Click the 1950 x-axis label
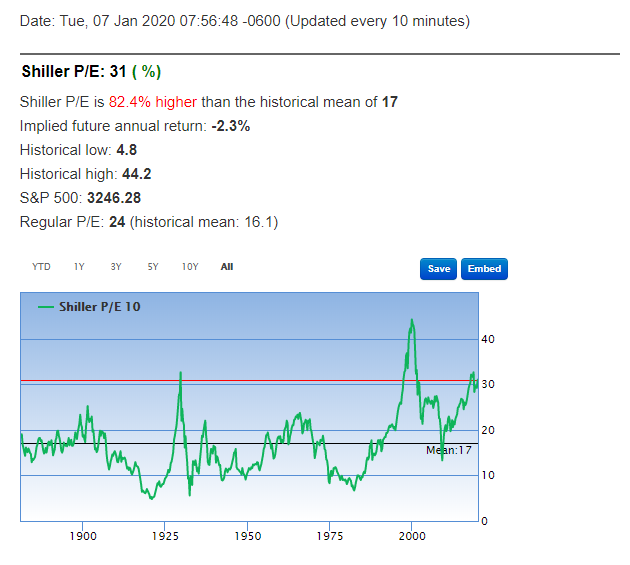630x565 pixels. point(248,536)
